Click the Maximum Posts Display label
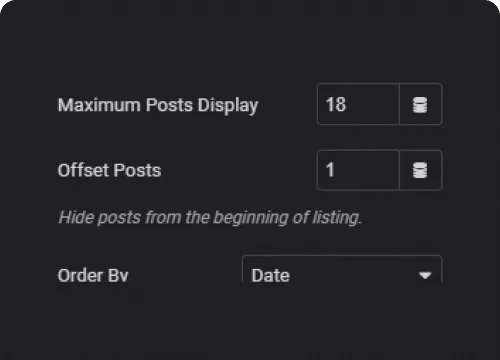 [158, 105]
